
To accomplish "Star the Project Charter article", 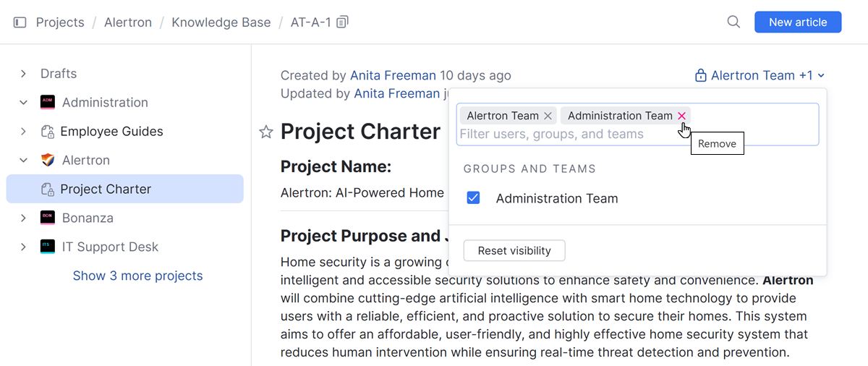I will (266, 132).
